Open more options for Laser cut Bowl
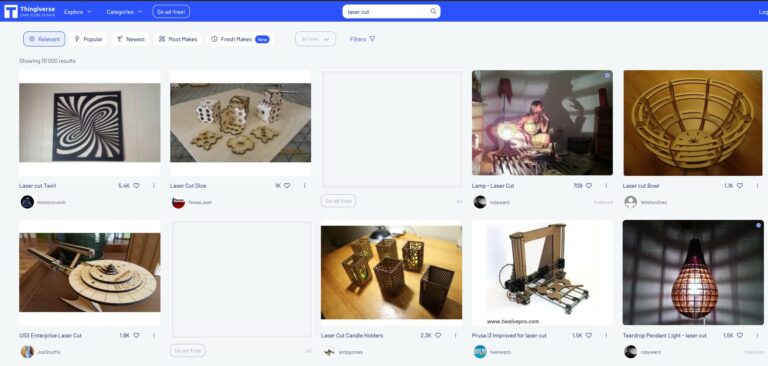This screenshot has width=768, height=366. 756,186
